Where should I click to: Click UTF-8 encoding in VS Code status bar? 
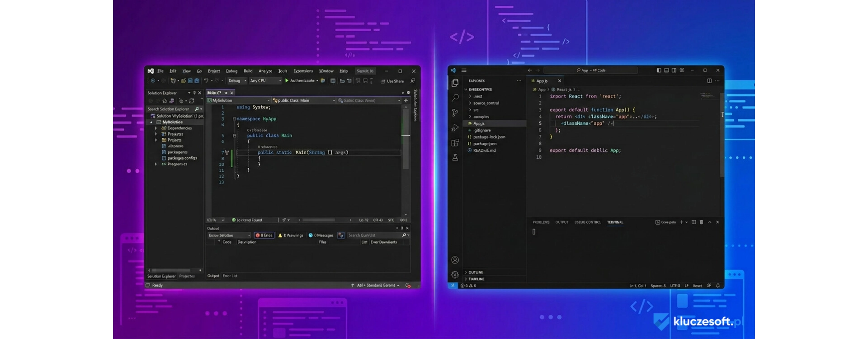point(675,286)
